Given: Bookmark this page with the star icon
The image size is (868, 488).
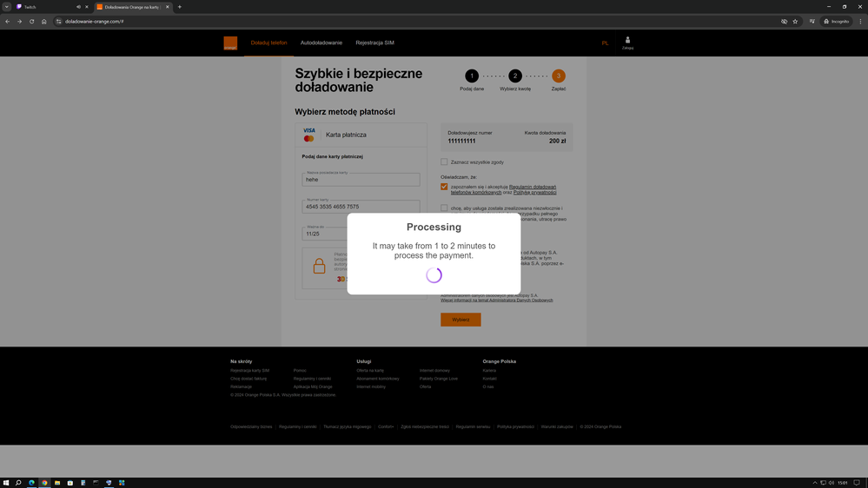Looking at the screenshot, I should tap(796, 22).
